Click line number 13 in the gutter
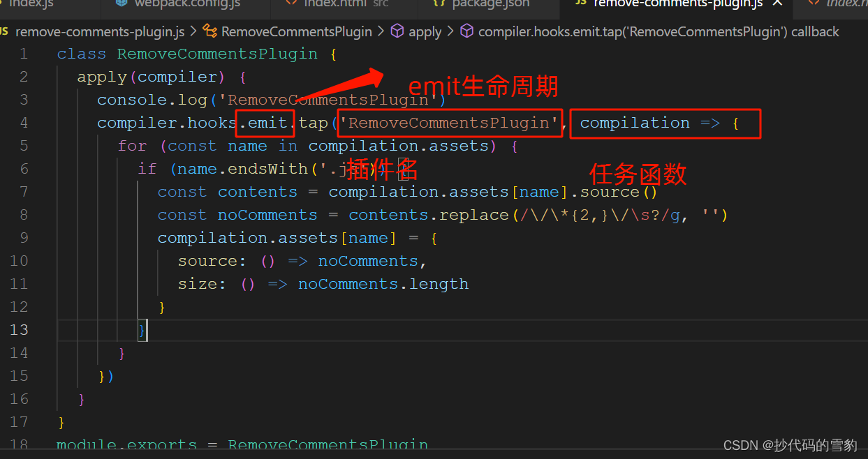The width and height of the screenshot is (868, 459). pyautogui.click(x=19, y=329)
